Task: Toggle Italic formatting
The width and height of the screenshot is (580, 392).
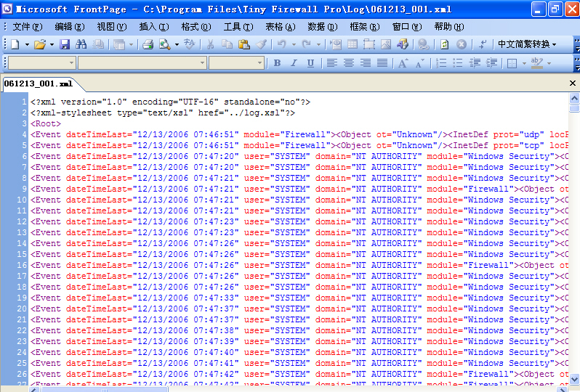Action: pyautogui.click(x=294, y=63)
